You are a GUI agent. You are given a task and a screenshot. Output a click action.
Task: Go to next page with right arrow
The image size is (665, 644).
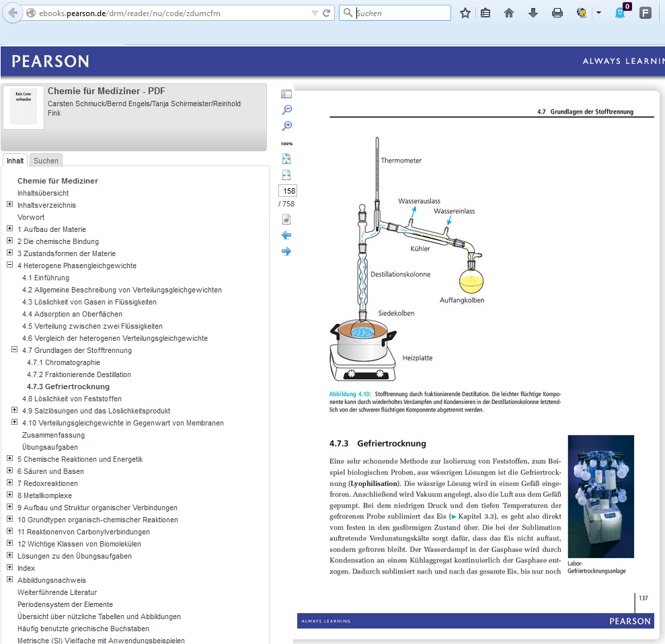tap(286, 251)
